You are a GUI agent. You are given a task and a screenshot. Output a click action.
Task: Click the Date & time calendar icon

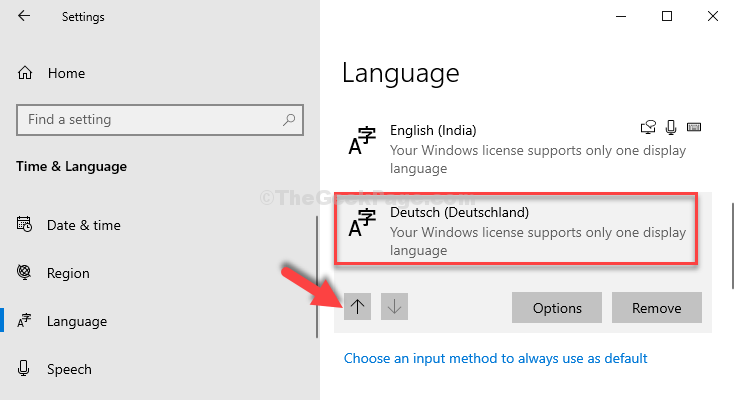pyautogui.click(x=24, y=224)
